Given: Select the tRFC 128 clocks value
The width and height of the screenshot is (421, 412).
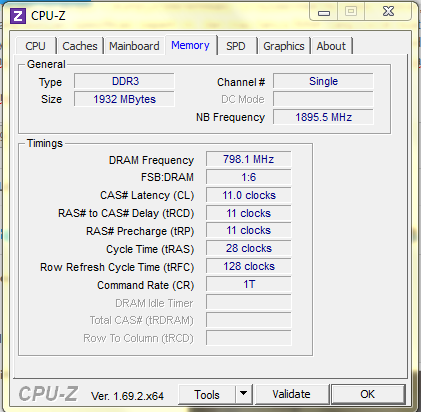Looking at the screenshot, I should tap(249, 266).
